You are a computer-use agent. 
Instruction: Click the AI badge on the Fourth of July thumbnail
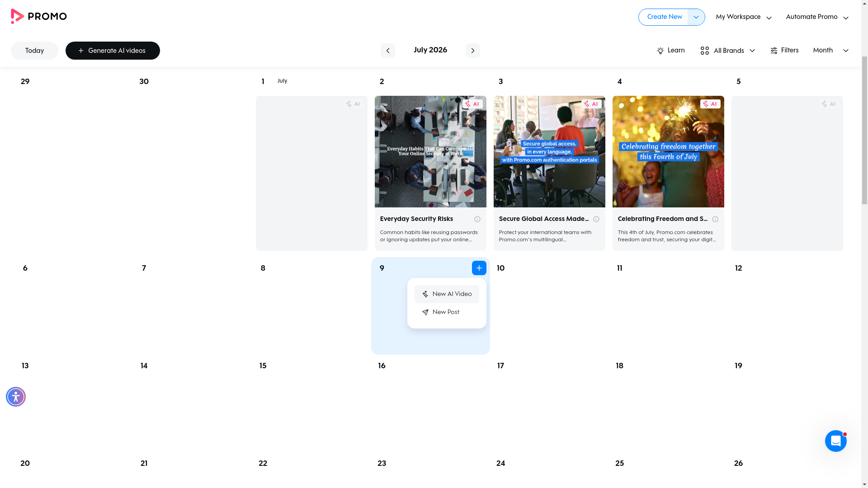click(x=710, y=104)
